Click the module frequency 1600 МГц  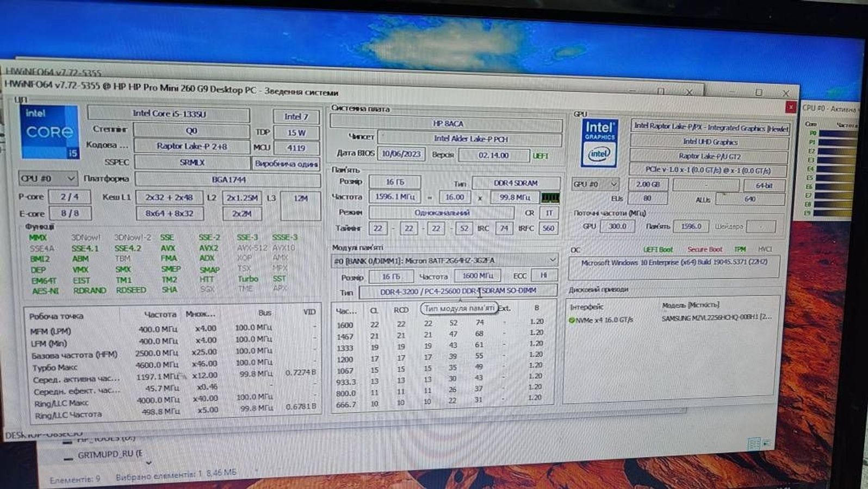[x=478, y=276]
